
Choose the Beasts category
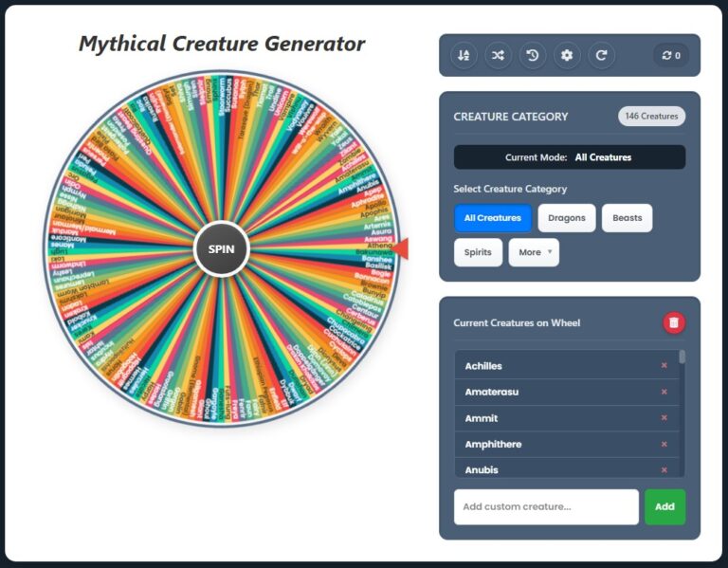click(627, 218)
